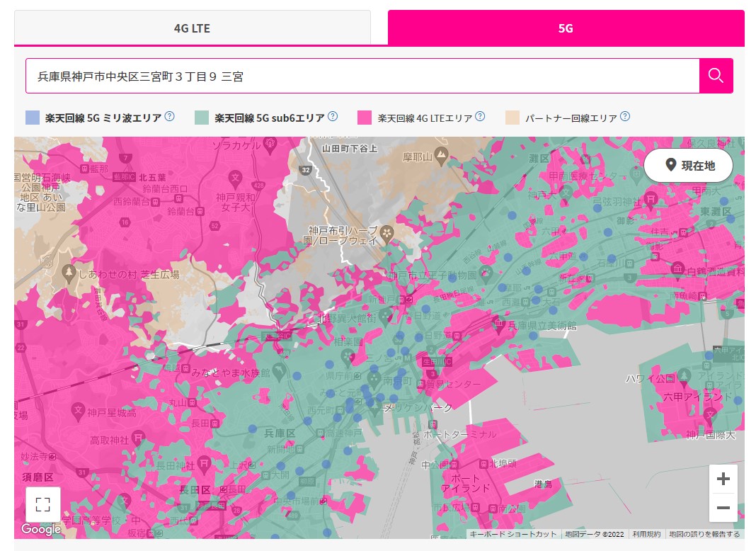Click the green 5G sub6 color swatch
Viewport: 756px width, 551px height.
(x=202, y=118)
